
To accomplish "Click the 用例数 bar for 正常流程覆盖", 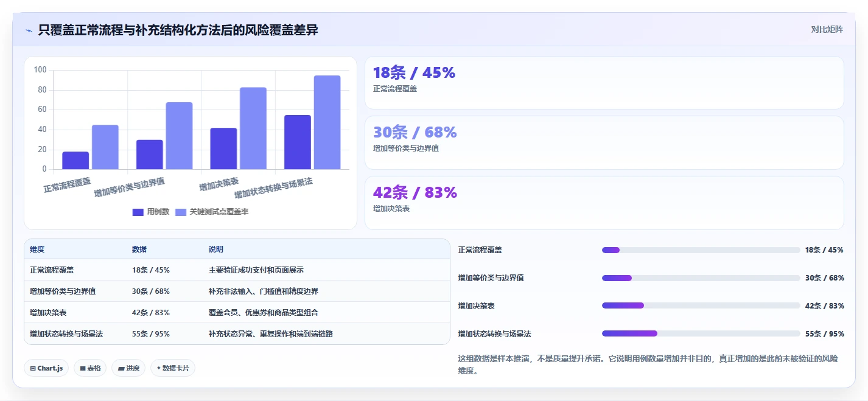I will [x=75, y=161].
